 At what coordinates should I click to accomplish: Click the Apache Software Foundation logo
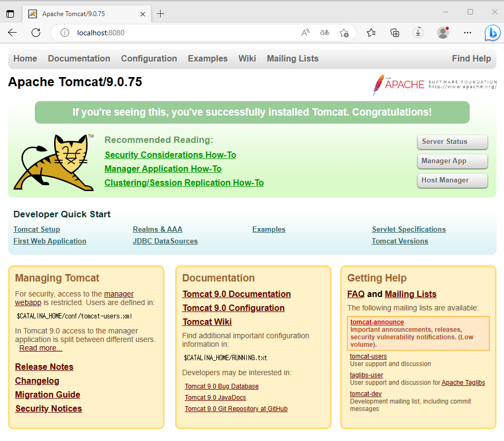point(434,85)
